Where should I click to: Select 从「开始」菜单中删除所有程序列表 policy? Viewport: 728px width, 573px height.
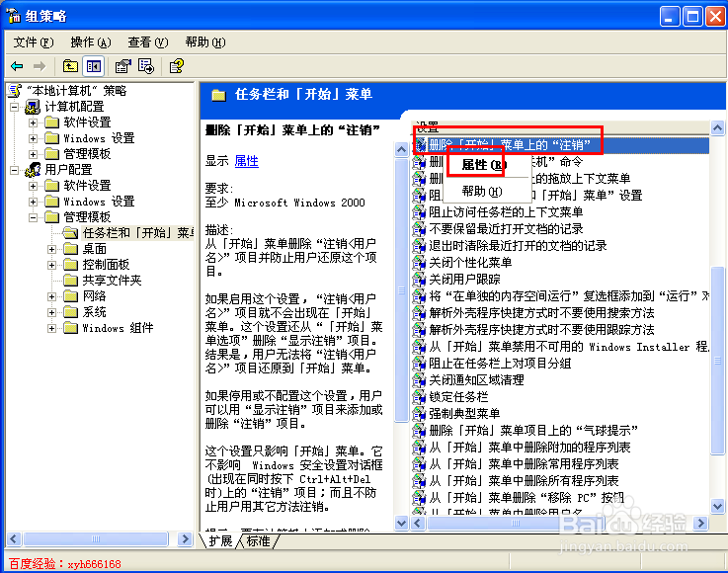tap(524, 480)
